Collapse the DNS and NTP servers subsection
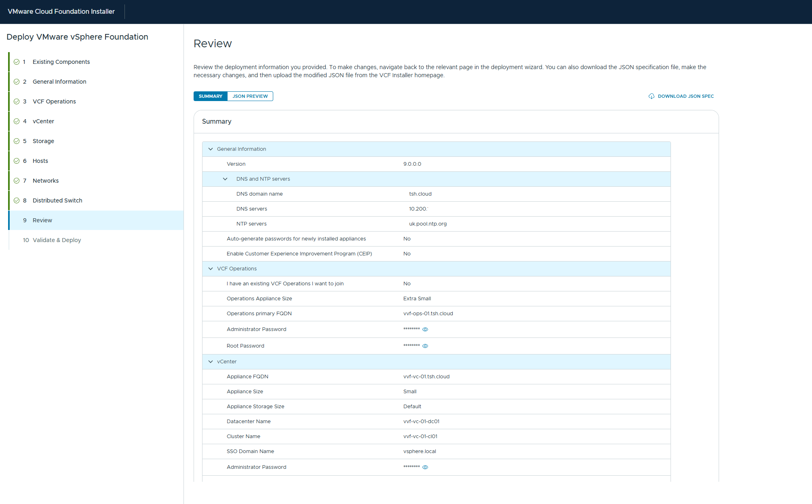Screen dimensions: 812x504 point(225,179)
